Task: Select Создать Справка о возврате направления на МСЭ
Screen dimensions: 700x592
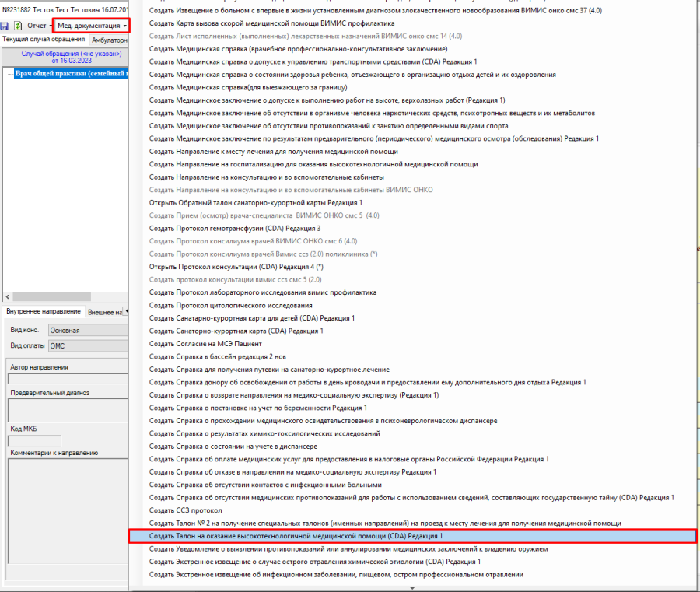Action: click(x=294, y=395)
